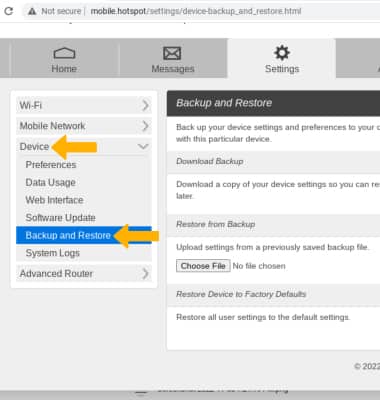Expand the Advanced Router chevron
This screenshot has width=380, height=400.
145,274
